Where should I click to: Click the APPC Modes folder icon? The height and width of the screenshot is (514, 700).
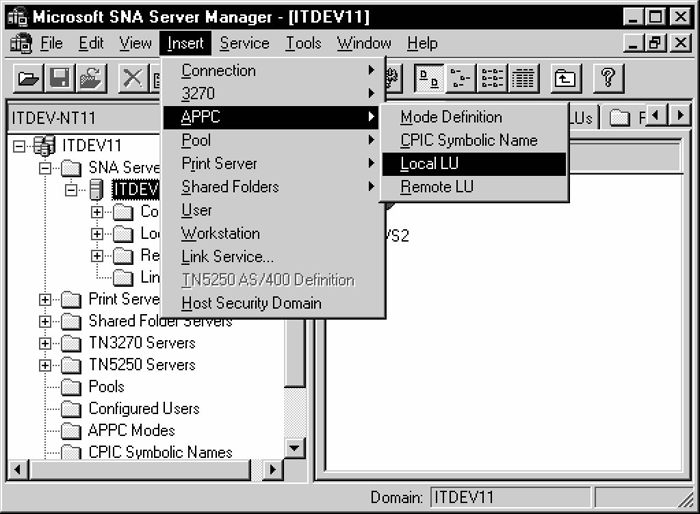[72, 431]
